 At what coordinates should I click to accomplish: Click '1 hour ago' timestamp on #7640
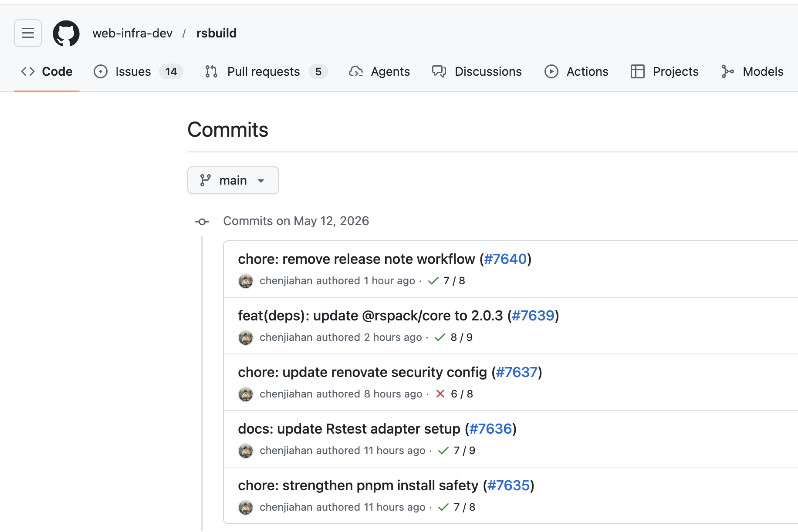[389, 281]
